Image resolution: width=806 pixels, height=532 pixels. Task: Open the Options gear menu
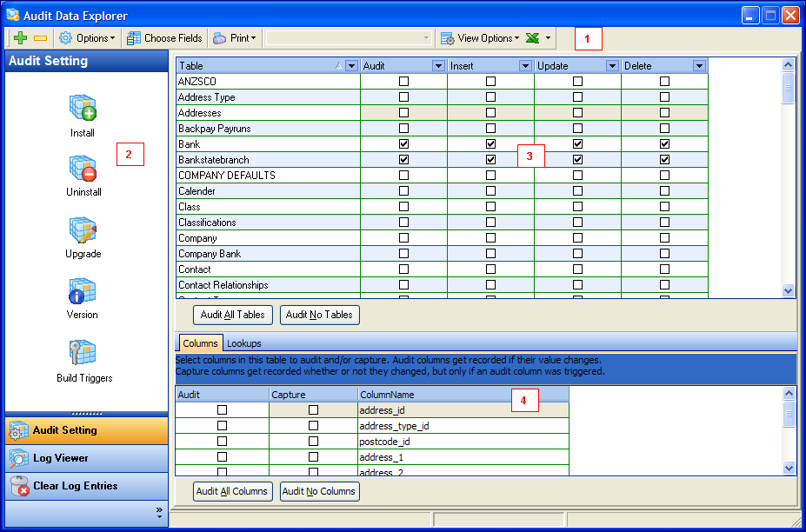(87, 38)
